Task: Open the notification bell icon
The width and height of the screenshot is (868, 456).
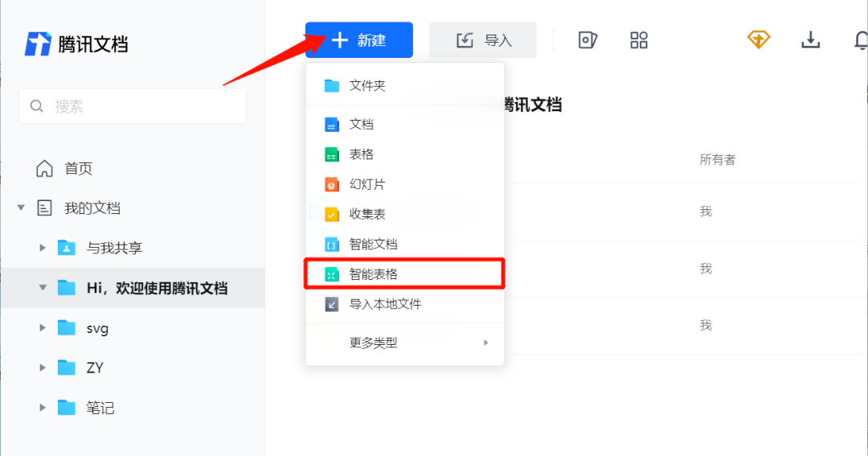Action: click(861, 40)
